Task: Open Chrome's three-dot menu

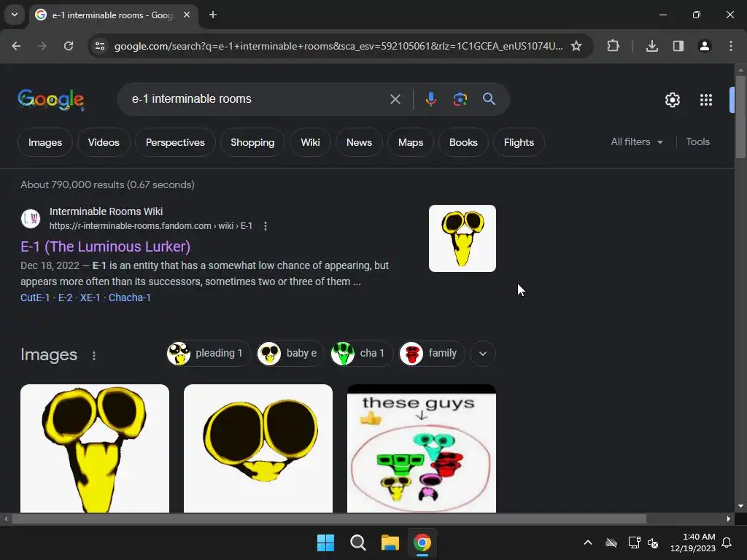Action: 731,46
